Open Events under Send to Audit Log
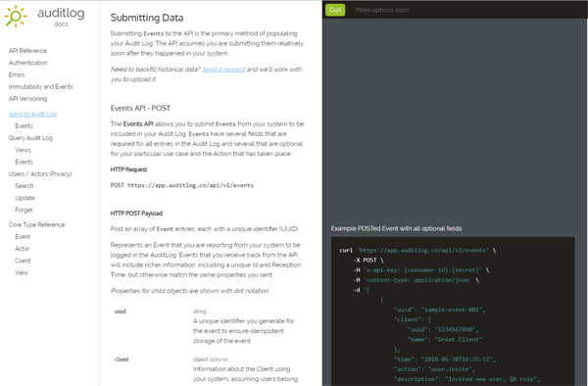 pyautogui.click(x=24, y=126)
